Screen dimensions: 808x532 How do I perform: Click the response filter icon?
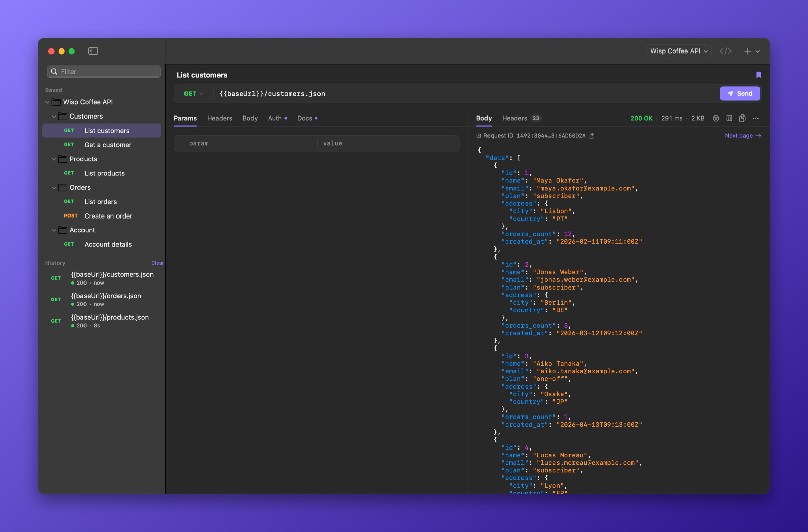pyautogui.click(x=716, y=118)
